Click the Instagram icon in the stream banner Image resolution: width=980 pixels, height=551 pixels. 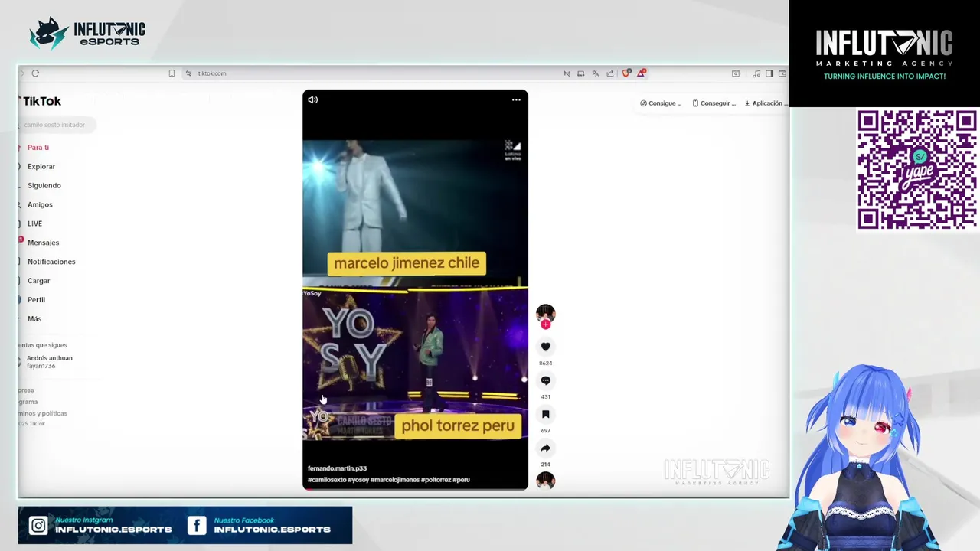[x=38, y=525]
